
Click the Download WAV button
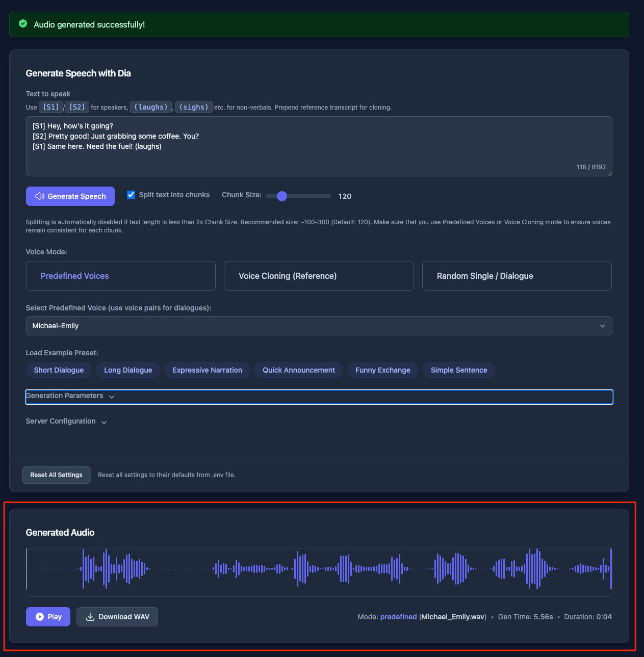pos(117,617)
